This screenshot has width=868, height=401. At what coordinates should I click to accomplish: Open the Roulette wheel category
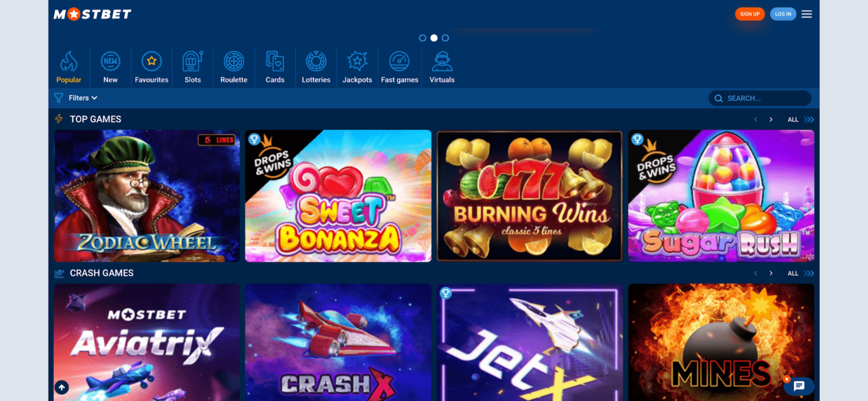pyautogui.click(x=234, y=62)
